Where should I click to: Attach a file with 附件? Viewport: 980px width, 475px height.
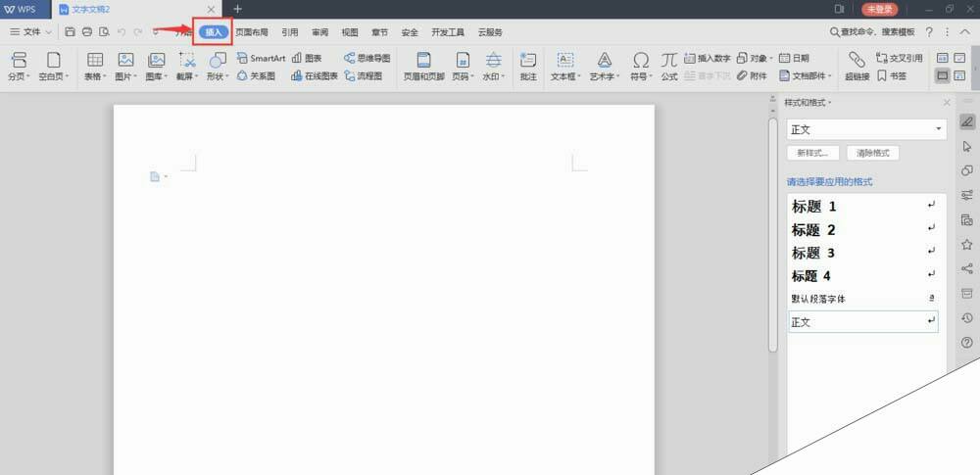pyautogui.click(x=752, y=76)
